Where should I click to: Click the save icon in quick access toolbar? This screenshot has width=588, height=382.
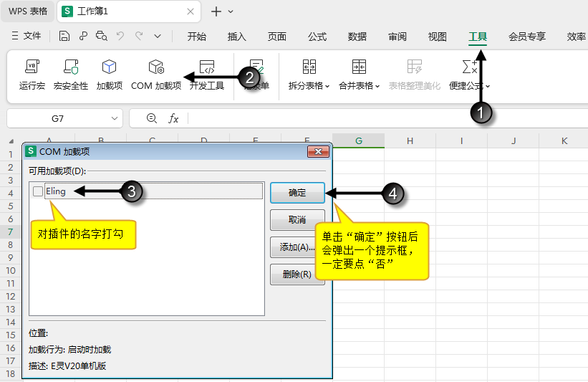tap(64, 36)
